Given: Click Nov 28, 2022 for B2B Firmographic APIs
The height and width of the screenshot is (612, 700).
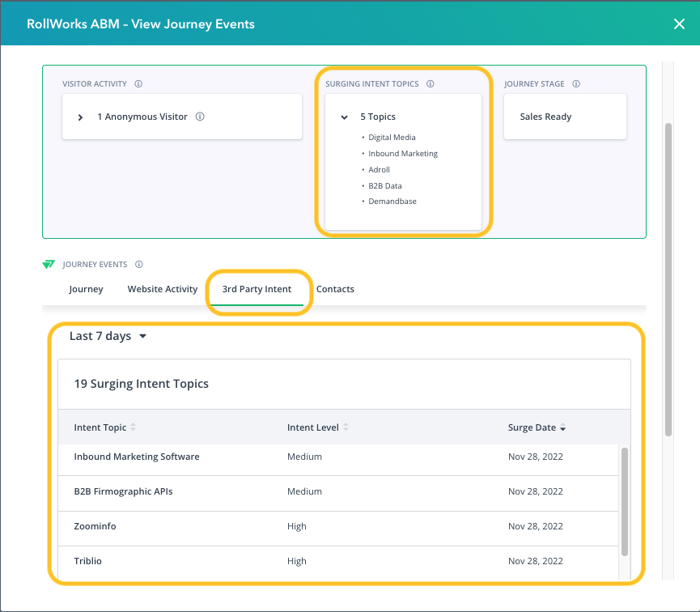Looking at the screenshot, I should tap(535, 491).
